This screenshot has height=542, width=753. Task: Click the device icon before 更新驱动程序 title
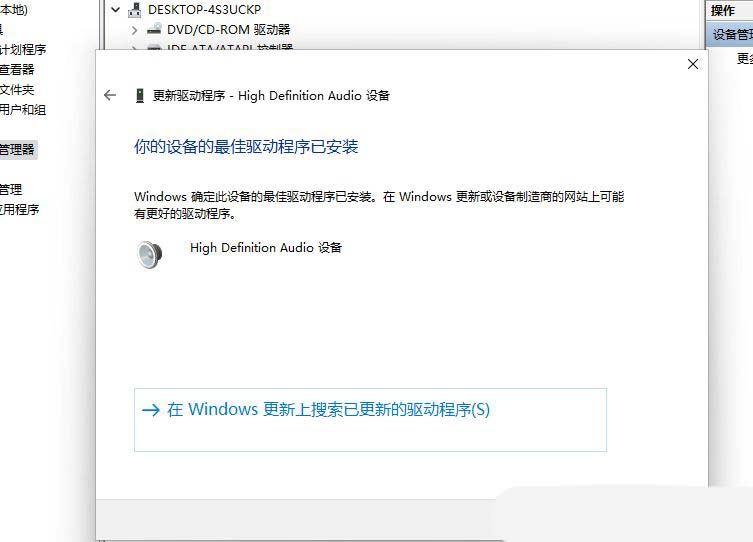(140, 96)
